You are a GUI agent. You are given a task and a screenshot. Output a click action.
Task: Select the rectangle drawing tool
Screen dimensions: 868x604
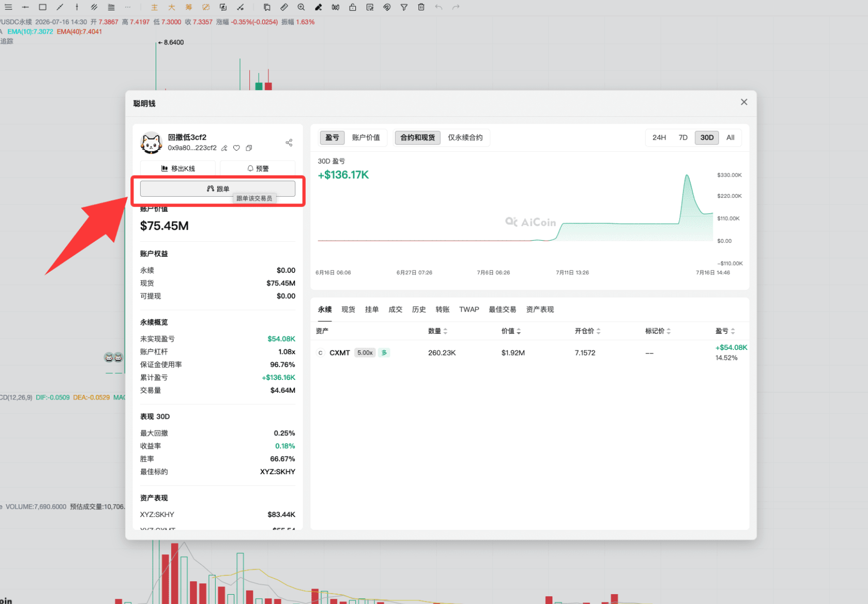[x=43, y=7]
